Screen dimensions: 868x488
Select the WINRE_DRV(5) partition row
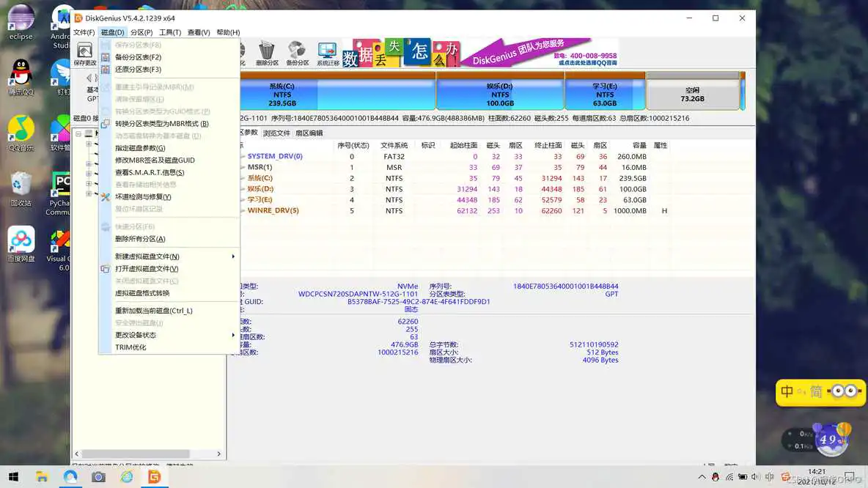pos(273,211)
